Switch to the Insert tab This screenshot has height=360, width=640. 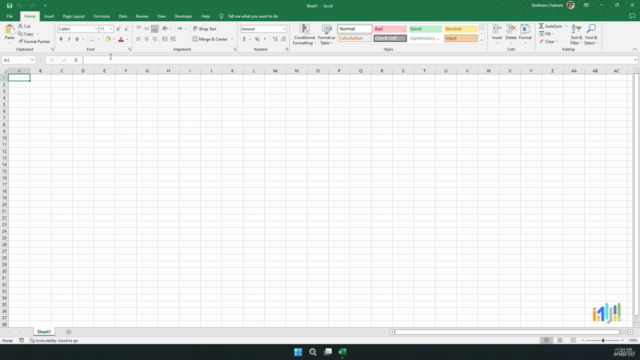point(49,16)
